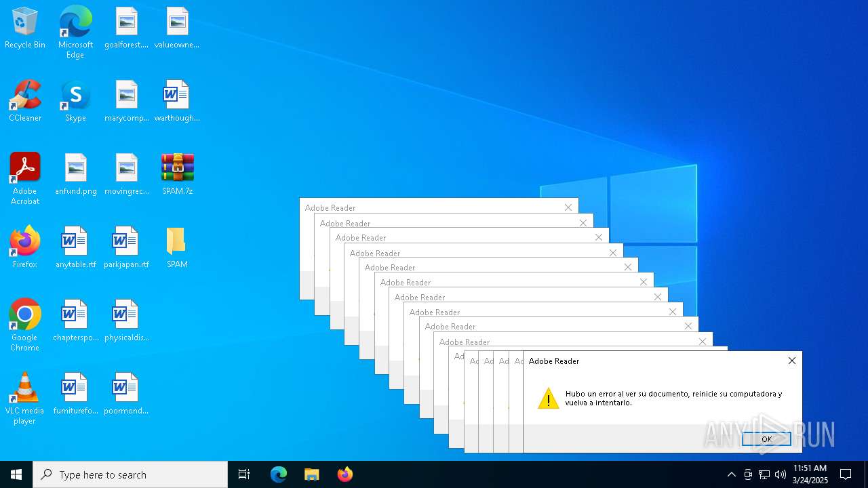868x488 pixels.
Task: Click the taskbar search box
Action: (x=130, y=474)
